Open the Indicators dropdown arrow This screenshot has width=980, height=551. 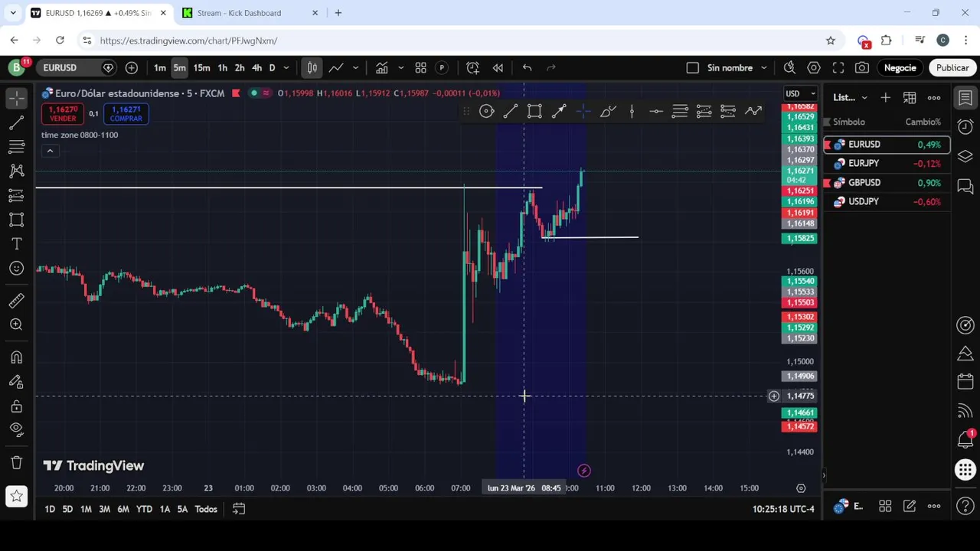click(400, 68)
